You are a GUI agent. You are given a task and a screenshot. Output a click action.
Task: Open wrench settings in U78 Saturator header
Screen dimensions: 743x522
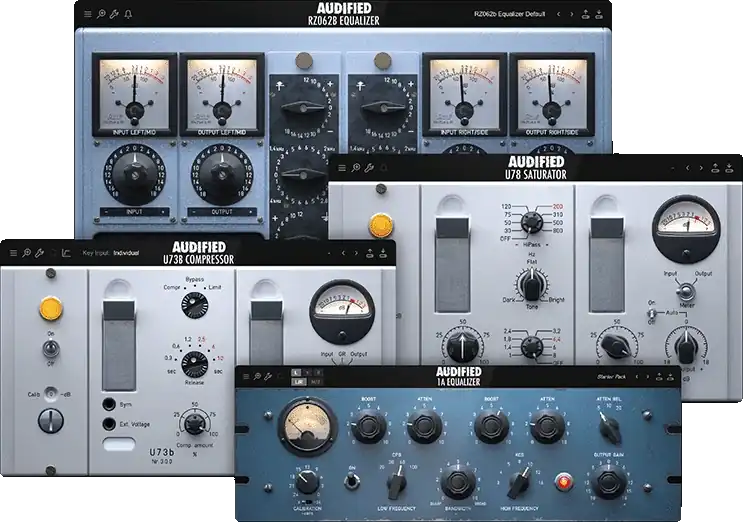point(369,168)
